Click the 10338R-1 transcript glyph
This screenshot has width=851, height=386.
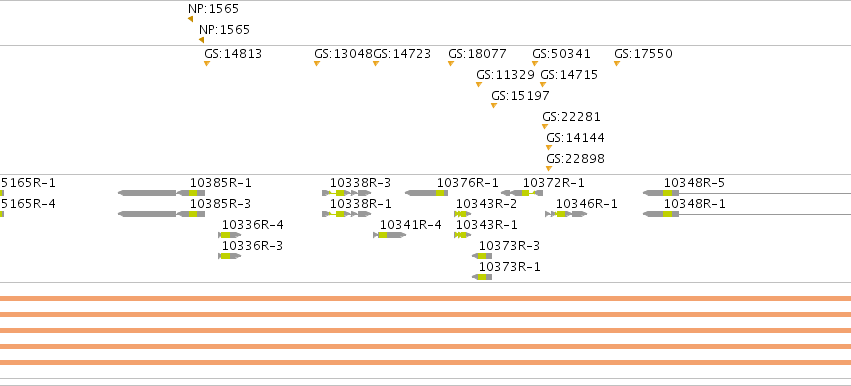347,214
